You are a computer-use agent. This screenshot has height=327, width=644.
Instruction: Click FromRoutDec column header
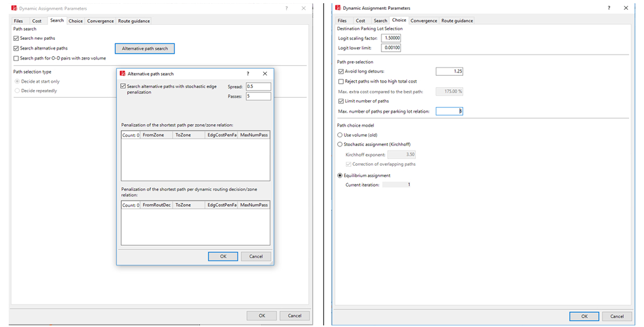click(157, 205)
